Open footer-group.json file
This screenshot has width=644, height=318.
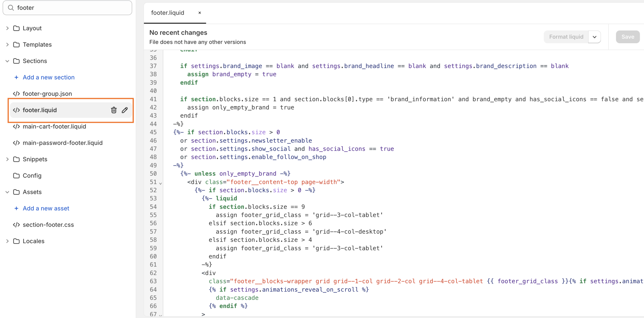click(x=47, y=94)
